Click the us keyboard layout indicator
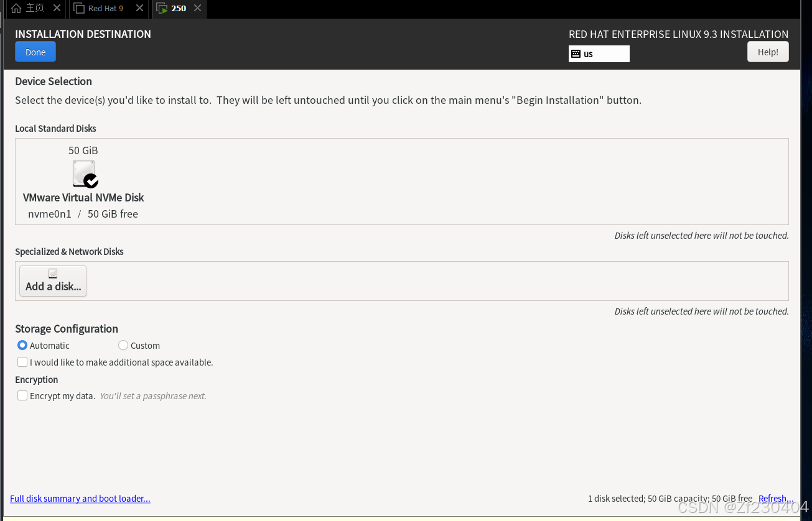The height and width of the screenshot is (521, 812). pyautogui.click(x=599, y=54)
